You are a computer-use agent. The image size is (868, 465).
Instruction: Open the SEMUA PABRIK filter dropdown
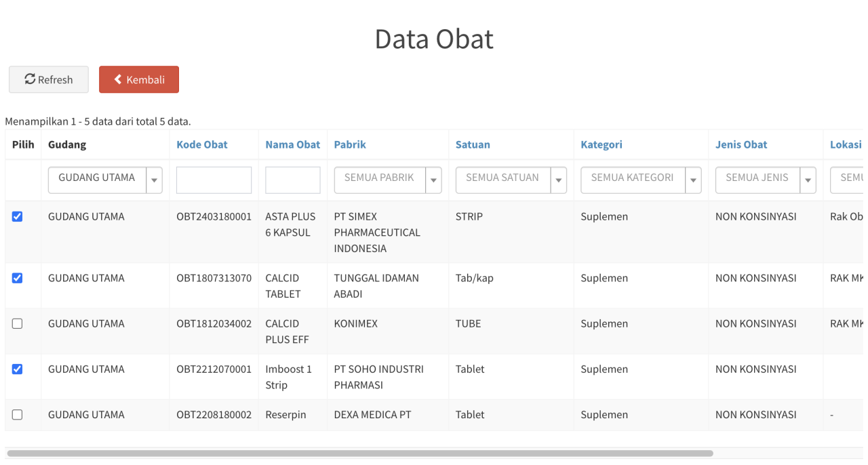(388, 180)
